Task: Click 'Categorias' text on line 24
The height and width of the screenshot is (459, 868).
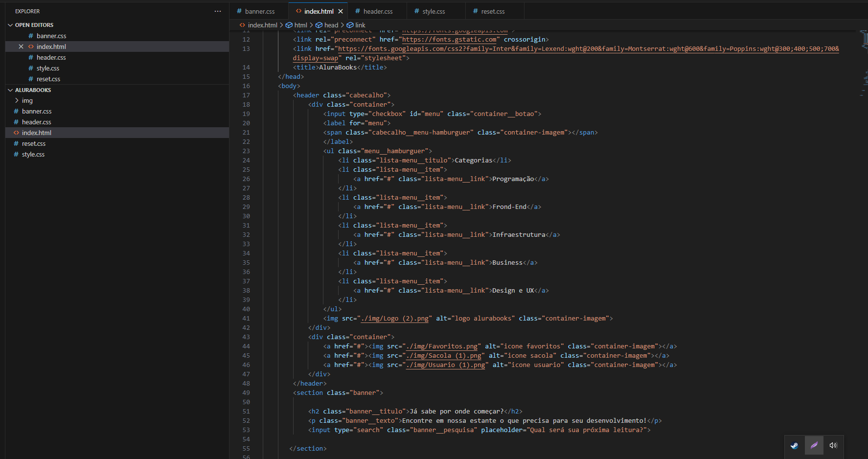Action: (x=474, y=160)
